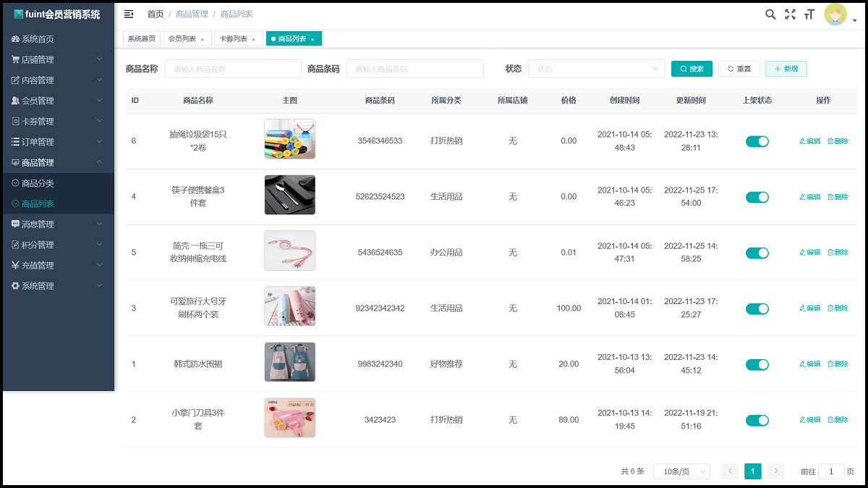Close the 会员列表 tab with its x
Viewport: 868px width, 488px height.
point(202,39)
